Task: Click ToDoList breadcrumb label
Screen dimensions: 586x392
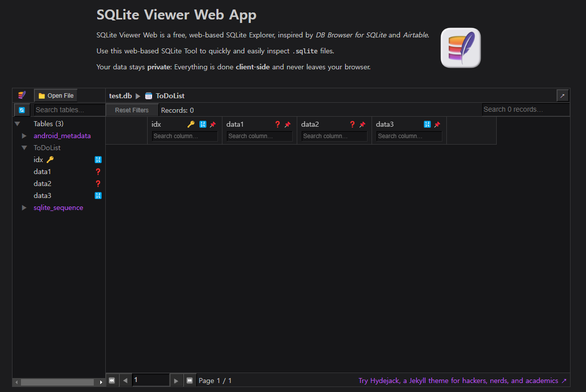Action: [x=170, y=96]
